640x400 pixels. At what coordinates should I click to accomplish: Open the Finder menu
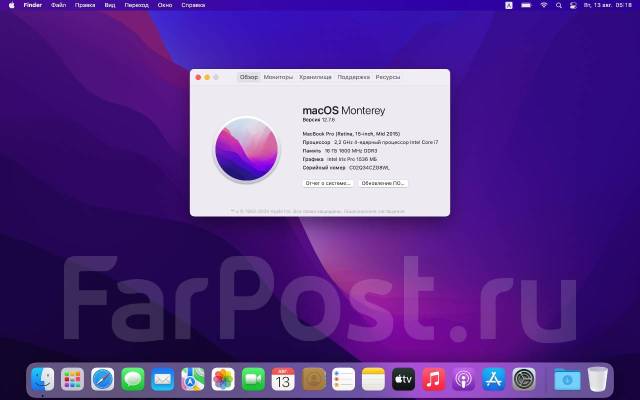click(x=33, y=5)
